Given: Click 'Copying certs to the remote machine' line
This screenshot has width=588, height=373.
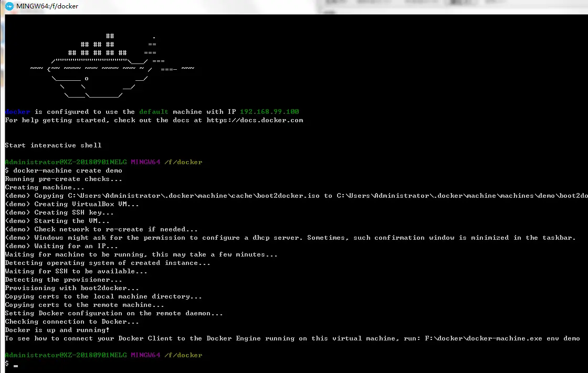Looking at the screenshot, I should [85, 305].
